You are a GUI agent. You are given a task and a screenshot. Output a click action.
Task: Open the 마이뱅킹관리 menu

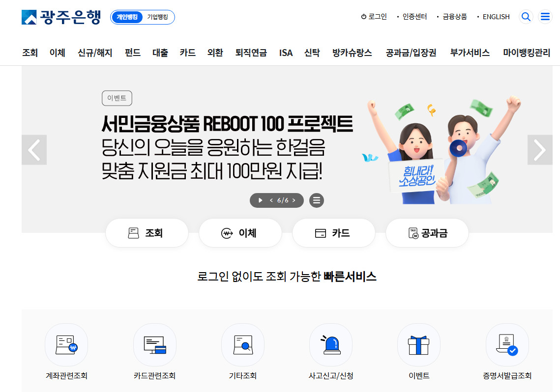(527, 53)
